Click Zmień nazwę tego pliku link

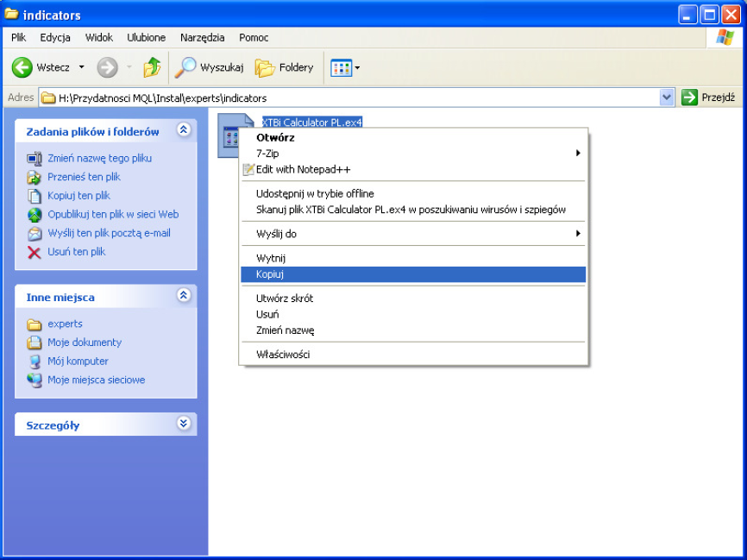pos(99,159)
